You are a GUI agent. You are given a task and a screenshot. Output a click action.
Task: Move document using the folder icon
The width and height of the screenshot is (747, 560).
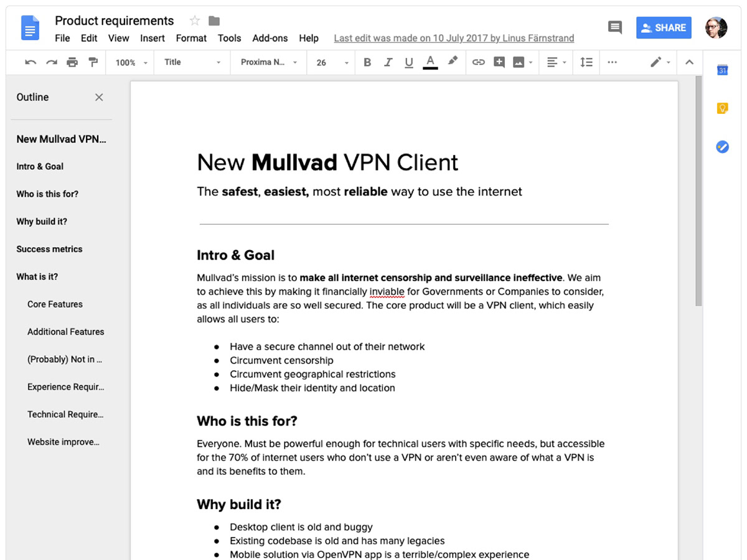pos(214,21)
